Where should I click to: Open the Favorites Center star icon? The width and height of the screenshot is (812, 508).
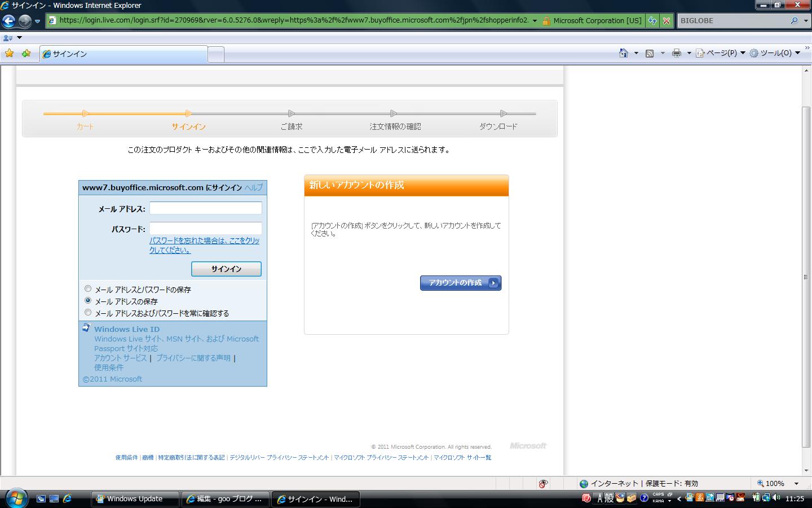coord(10,54)
